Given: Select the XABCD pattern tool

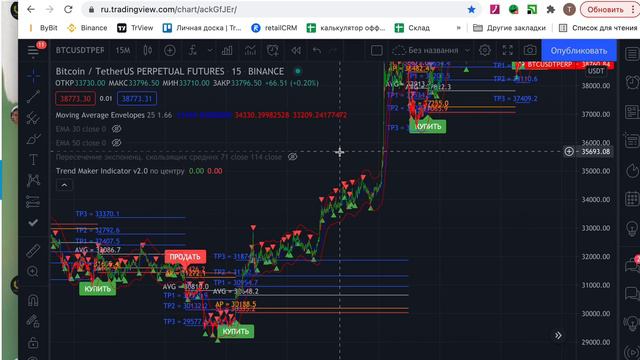Looking at the screenshot, I should pos(33,180).
